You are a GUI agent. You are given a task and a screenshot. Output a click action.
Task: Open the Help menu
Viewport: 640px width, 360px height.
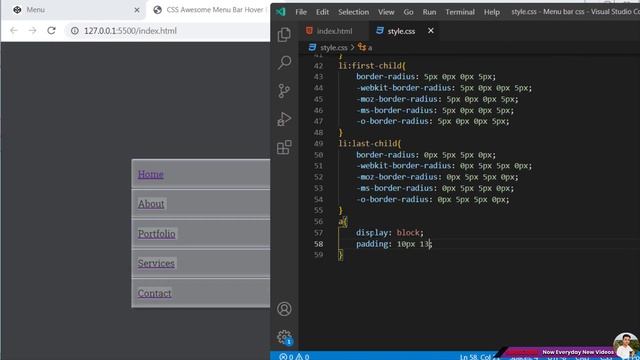pos(491,12)
